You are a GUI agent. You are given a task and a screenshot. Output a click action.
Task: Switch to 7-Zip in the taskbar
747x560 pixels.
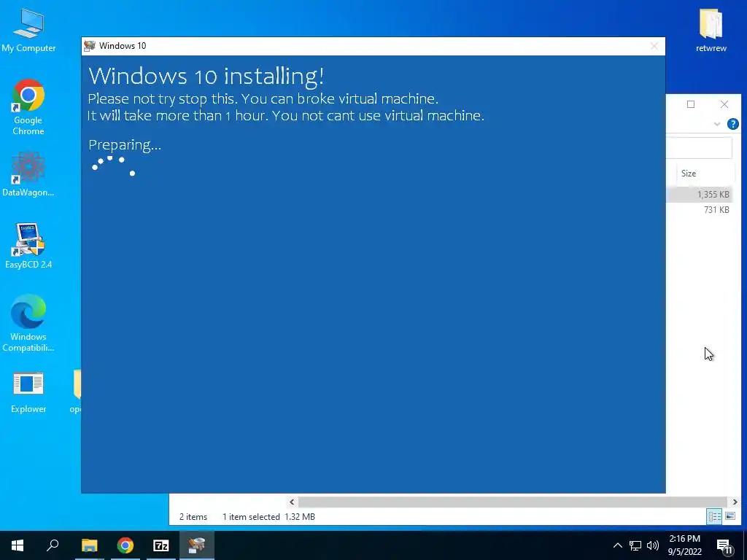click(161, 545)
